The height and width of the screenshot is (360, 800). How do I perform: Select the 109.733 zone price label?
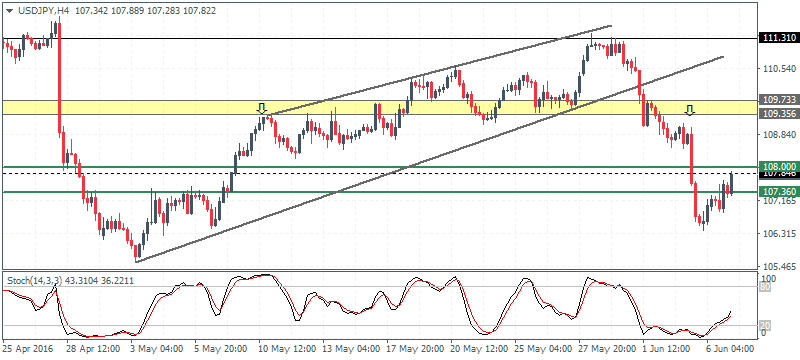click(x=778, y=100)
